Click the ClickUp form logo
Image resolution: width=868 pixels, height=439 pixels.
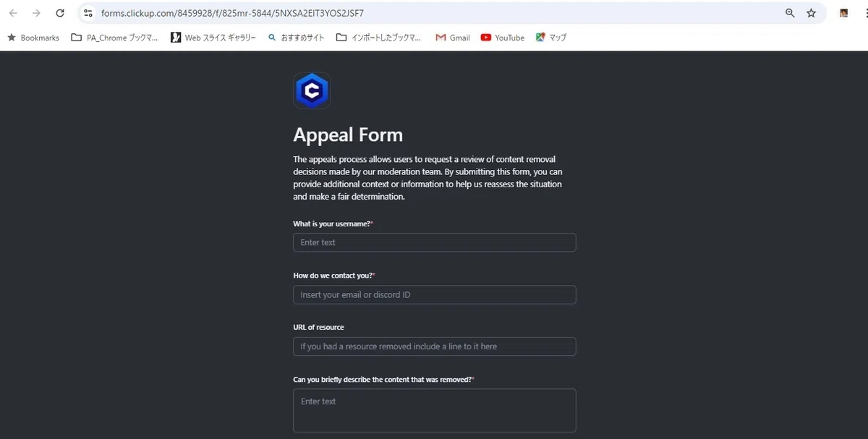(x=312, y=90)
